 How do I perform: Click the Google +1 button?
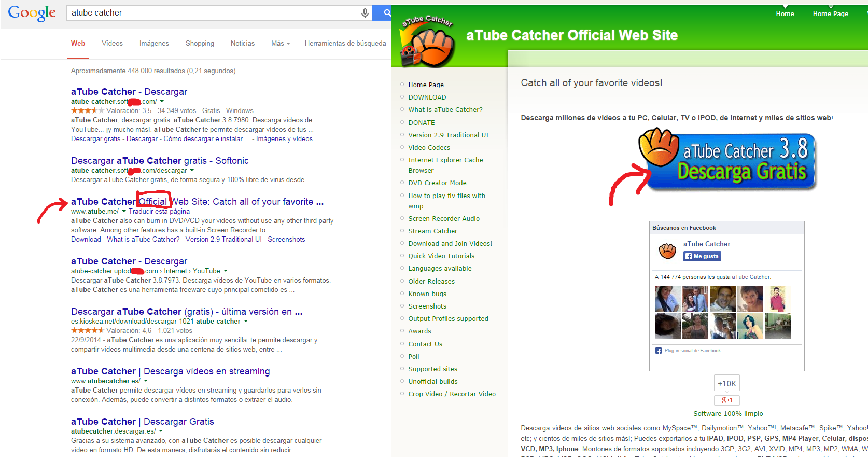coord(727,400)
